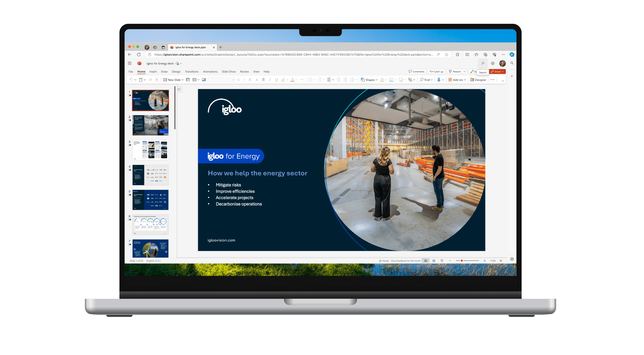Open the Slide Show tab
Viewport: 644px width, 355px height.
228,72
